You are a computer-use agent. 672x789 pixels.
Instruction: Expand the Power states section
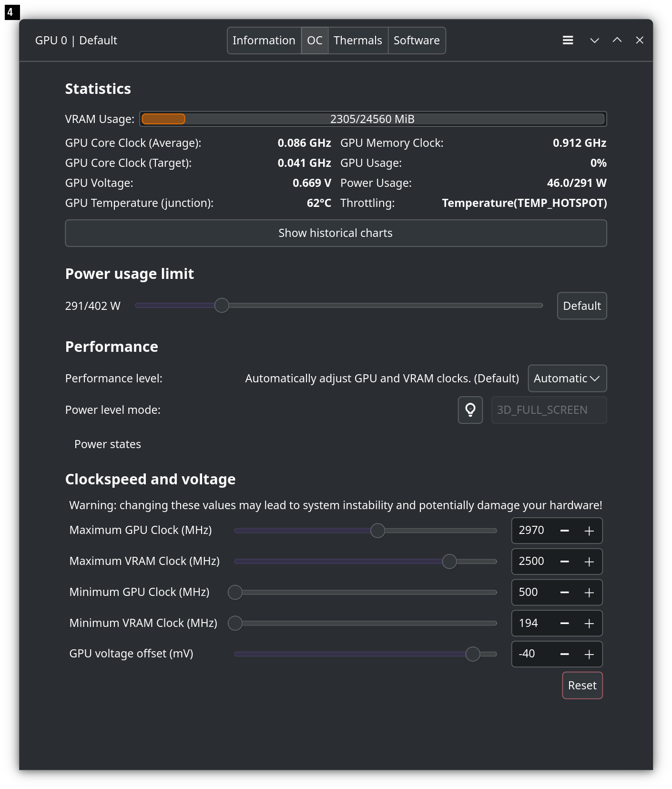coord(108,444)
